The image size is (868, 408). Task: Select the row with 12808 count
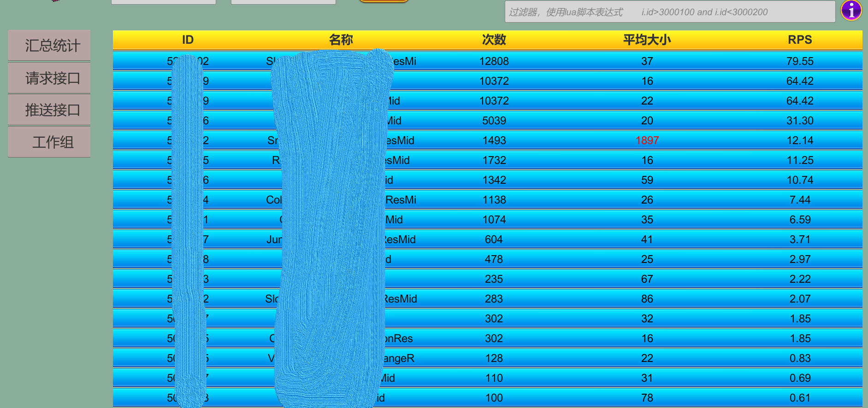point(494,61)
